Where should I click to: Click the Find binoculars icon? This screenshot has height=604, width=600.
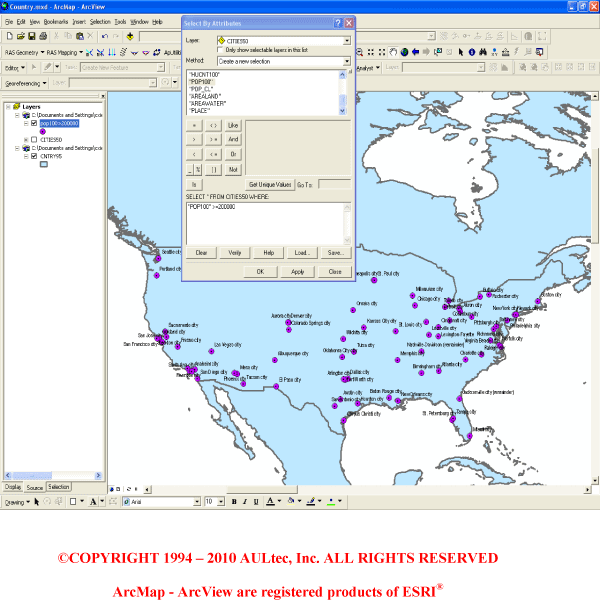pos(483,52)
